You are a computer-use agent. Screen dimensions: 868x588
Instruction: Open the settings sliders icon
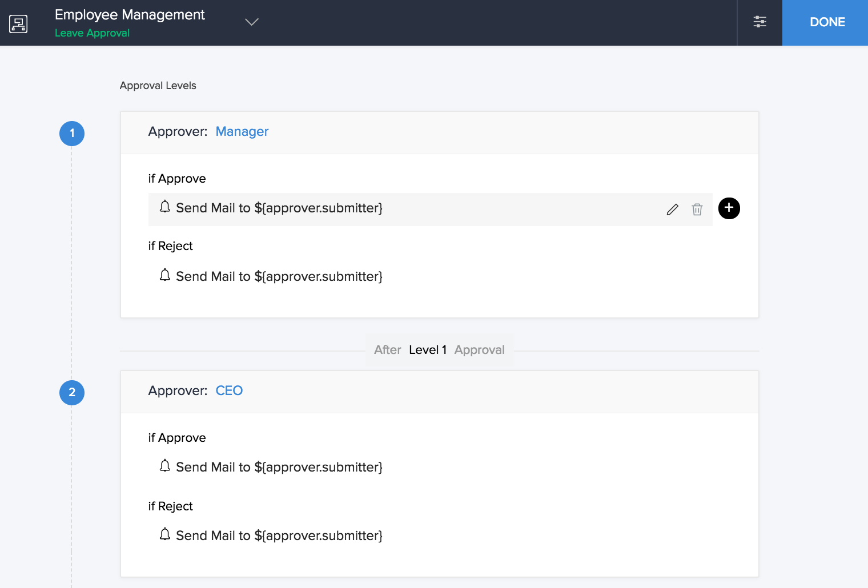tap(759, 22)
